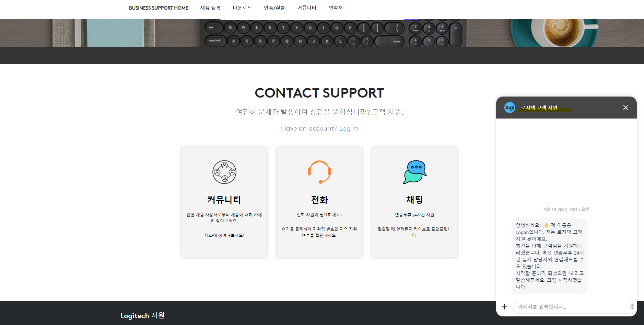Open the 커뮤니티 navigation item
Image resolution: width=644 pixels, height=325 pixels.
click(x=307, y=8)
